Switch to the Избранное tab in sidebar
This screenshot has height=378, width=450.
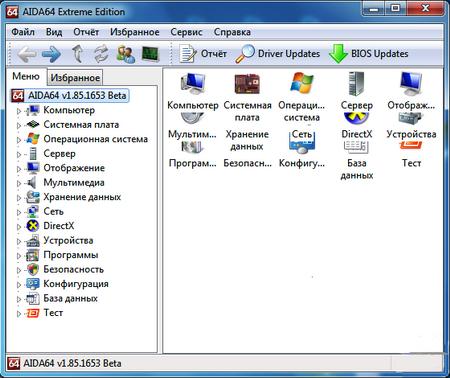coord(75,78)
